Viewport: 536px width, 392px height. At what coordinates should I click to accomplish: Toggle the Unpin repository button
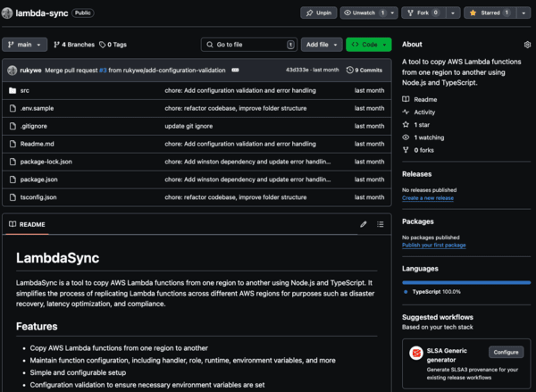319,13
